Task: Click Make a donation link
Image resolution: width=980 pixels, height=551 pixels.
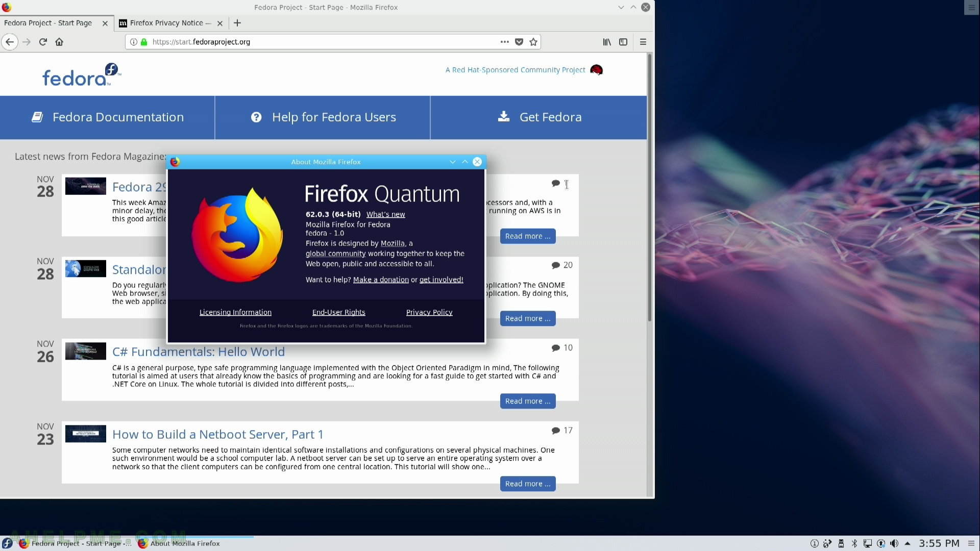Action: pos(381,280)
